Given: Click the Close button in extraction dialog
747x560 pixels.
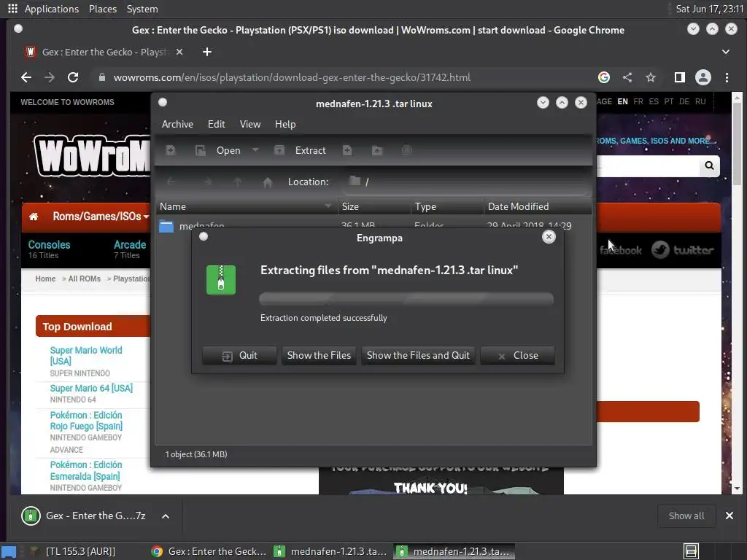Looking at the screenshot, I should pyautogui.click(x=517, y=356).
